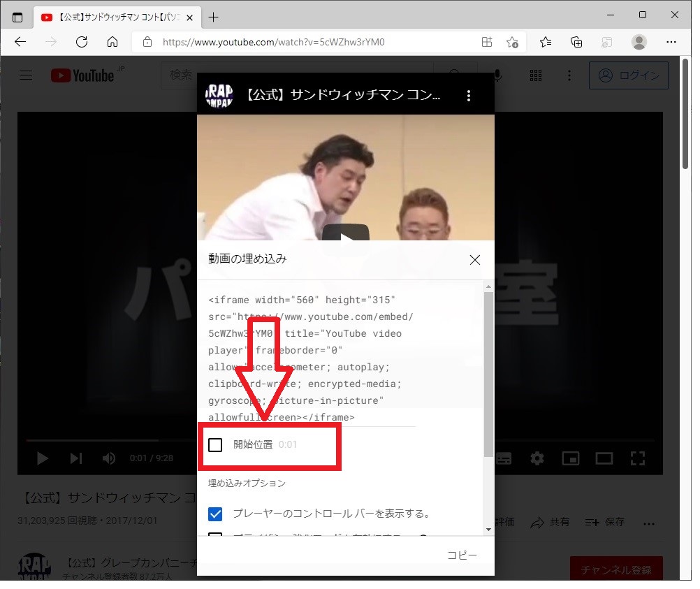This screenshot has height=589, width=700.
Task: Click embed dialog scrollbar up arrow
Action: click(x=488, y=286)
